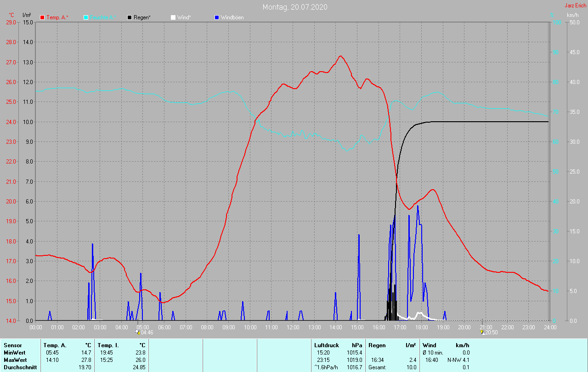This screenshot has height=372, width=588.
Task: Click the 'Temp. A.' column header in table
Action: click(55, 345)
